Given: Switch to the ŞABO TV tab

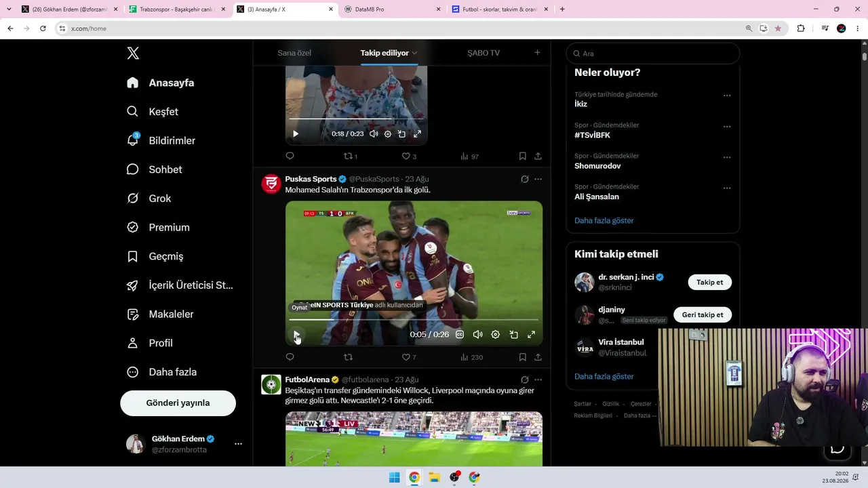Looking at the screenshot, I should click(x=484, y=53).
